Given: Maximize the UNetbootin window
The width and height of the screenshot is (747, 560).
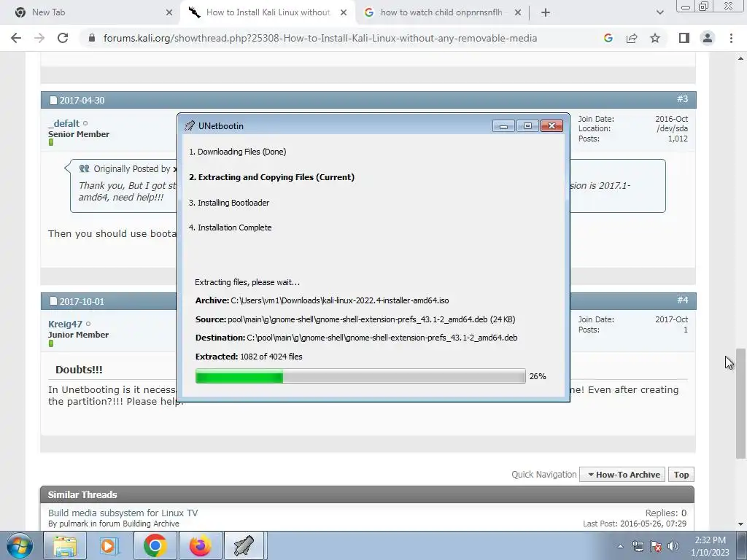Looking at the screenshot, I should pyautogui.click(x=527, y=125).
